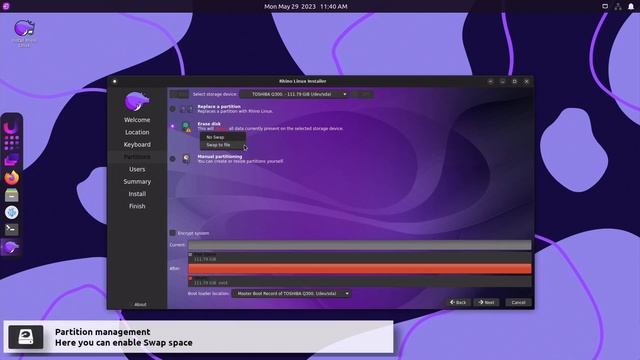The height and width of the screenshot is (360, 640).
Task: Click the disk icon in the notification banner
Action: pos(26,337)
